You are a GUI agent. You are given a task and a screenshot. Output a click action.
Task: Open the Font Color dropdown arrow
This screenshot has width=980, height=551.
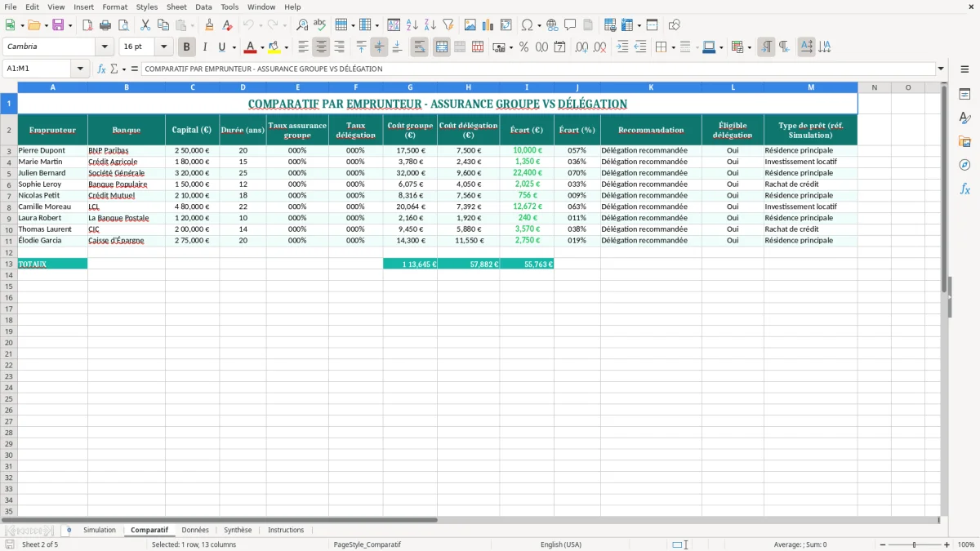coord(262,47)
